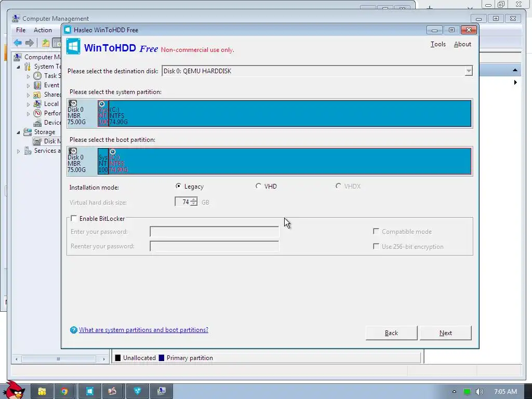532x399 pixels.
Task: Click the System Tools wrench icon
Action: pyautogui.click(x=28, y=66)
